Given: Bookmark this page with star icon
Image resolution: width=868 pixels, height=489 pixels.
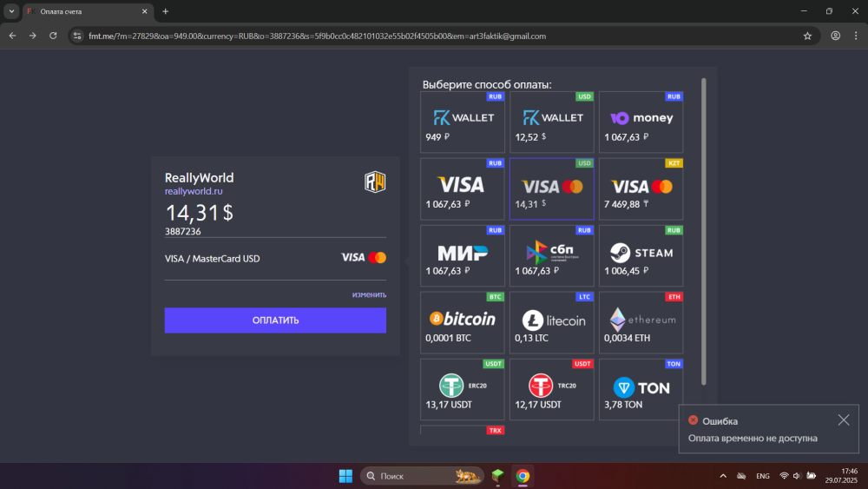Looking at the screenshot, I should pos(807,36).
